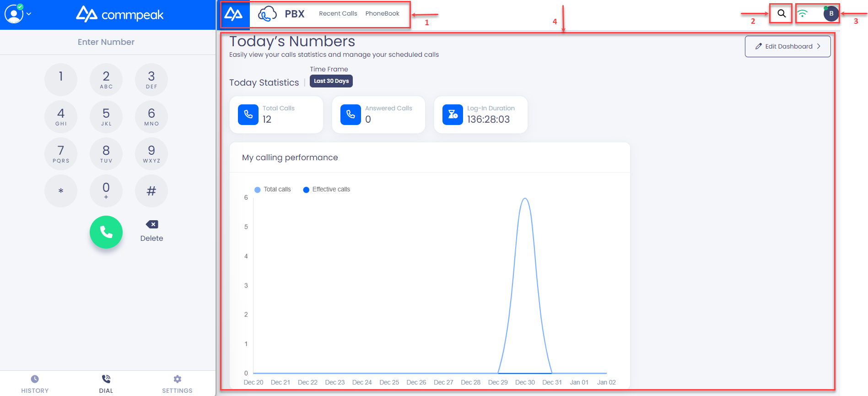The width and height of the screenshot is (868, 396).
Task: Start call with green phone button
Action: [106, 232]
